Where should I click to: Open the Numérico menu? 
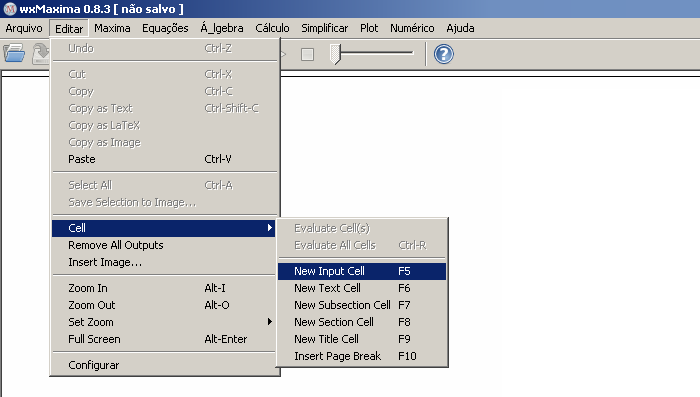[x=412, y=28]
